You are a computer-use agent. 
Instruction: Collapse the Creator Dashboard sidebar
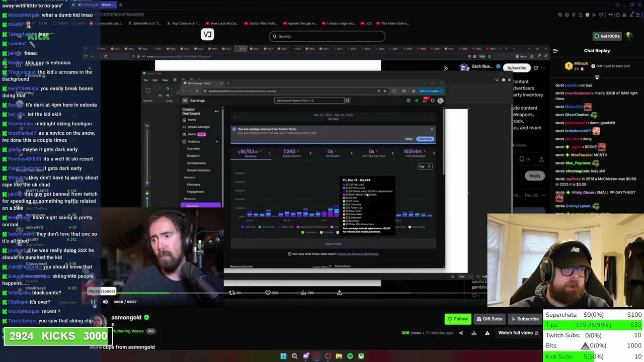pyautogui.click(x=216, y=112)
